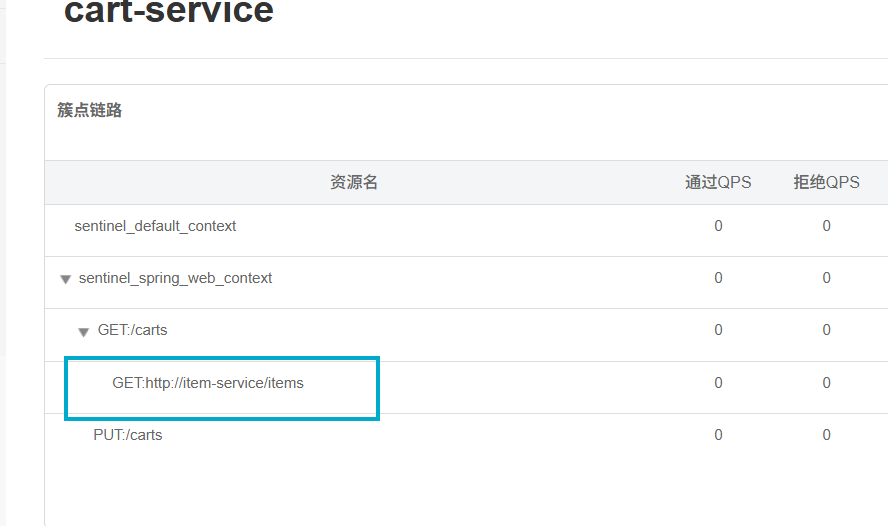Click GET:http://item-service/items resource
888x526 pixels.
[208, 383]
